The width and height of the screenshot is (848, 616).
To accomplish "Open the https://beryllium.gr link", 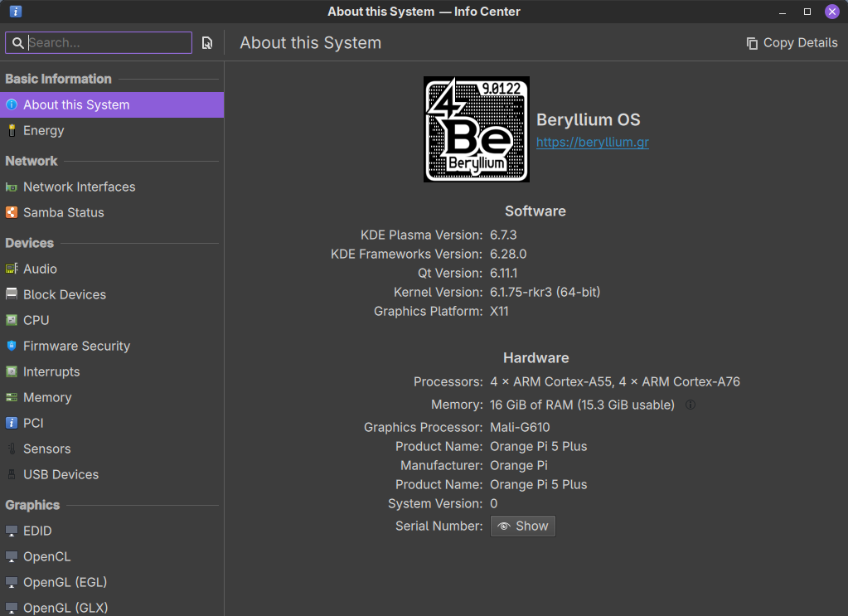I will point(592,143).
